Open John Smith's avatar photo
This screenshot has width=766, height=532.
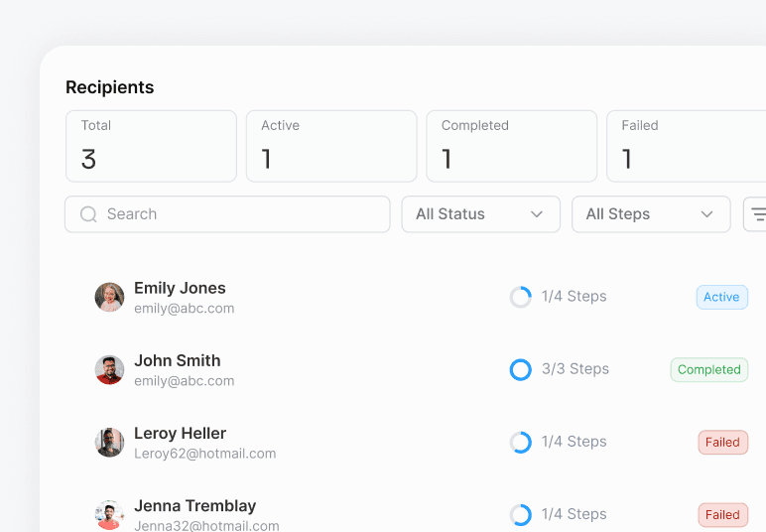point(109,369)
